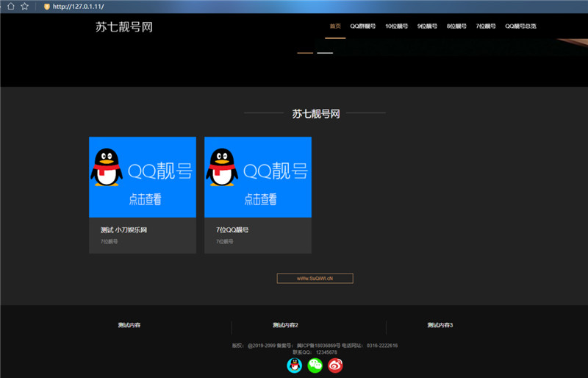Click the browser home icon
588x378 pixels.
pos(11,6)
